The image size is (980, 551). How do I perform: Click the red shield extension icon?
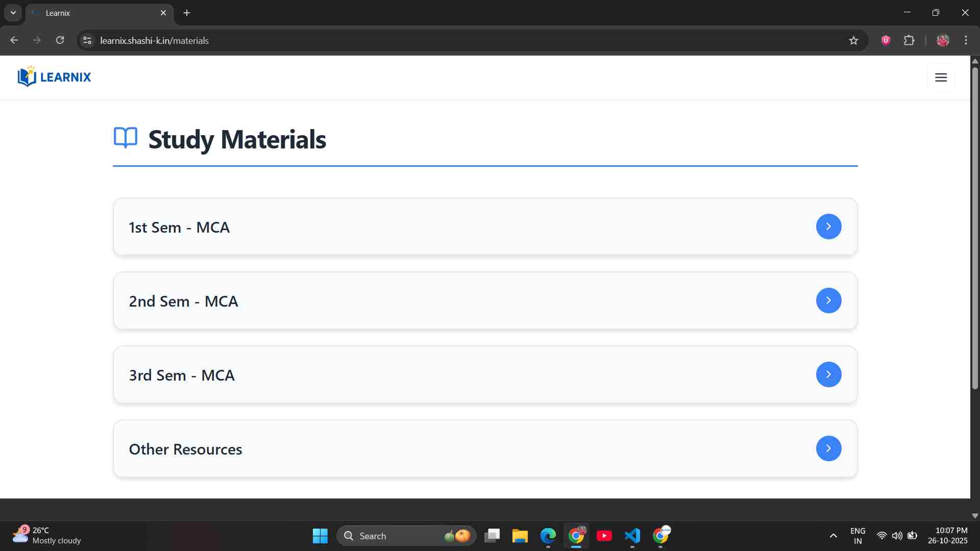(886, 40)
